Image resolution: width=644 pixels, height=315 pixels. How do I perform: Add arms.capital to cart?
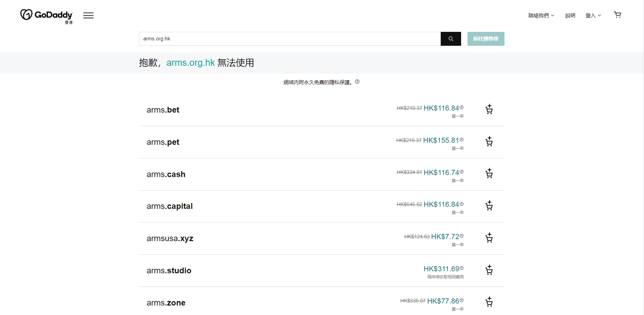click(x=489, y=205)
